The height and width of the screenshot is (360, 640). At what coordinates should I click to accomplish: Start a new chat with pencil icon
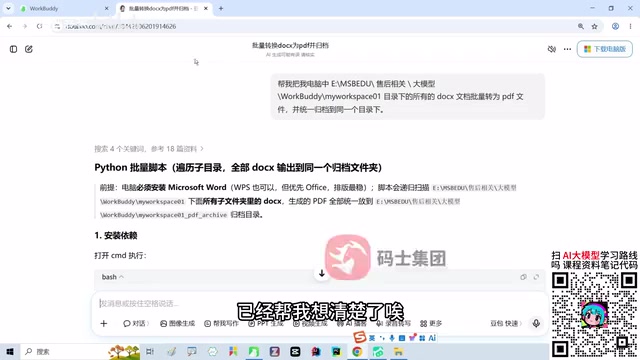tap(29, 49)
